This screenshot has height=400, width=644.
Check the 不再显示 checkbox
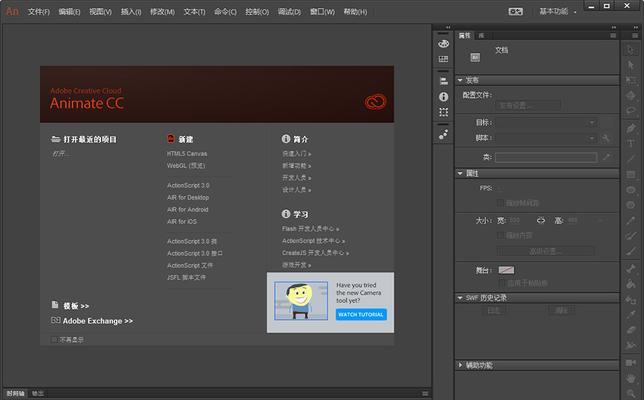point(54,340)
